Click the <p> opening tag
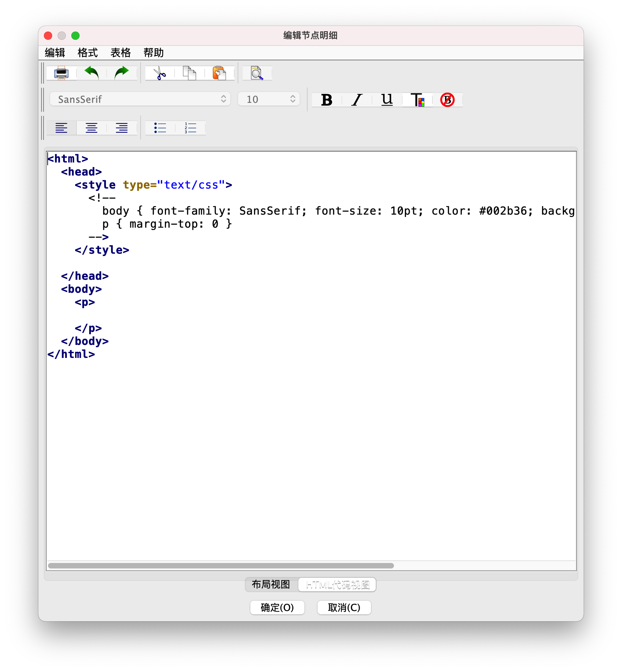 pyautogui.click(x=85, y=302)
